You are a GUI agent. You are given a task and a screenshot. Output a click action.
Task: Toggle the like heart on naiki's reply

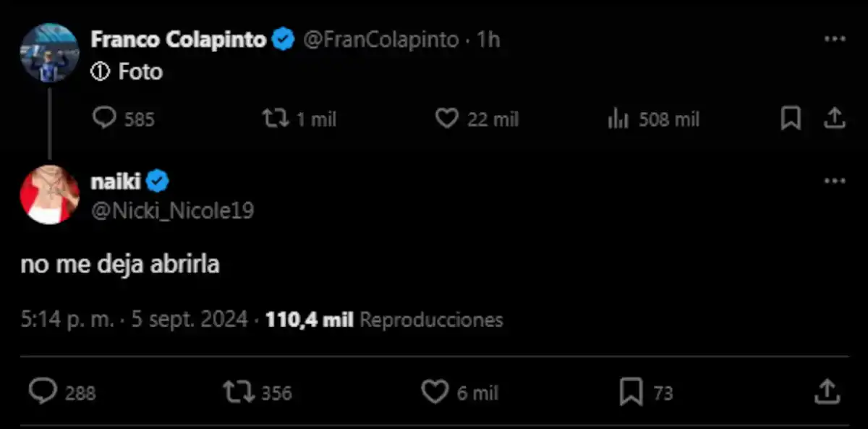tap(434, 393)
